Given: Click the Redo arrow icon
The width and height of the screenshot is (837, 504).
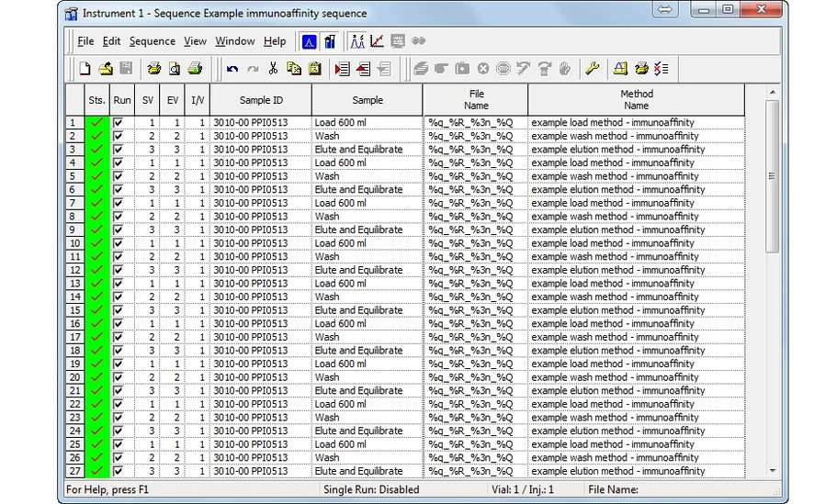Looking at the screenshot, I should point(253,69).
